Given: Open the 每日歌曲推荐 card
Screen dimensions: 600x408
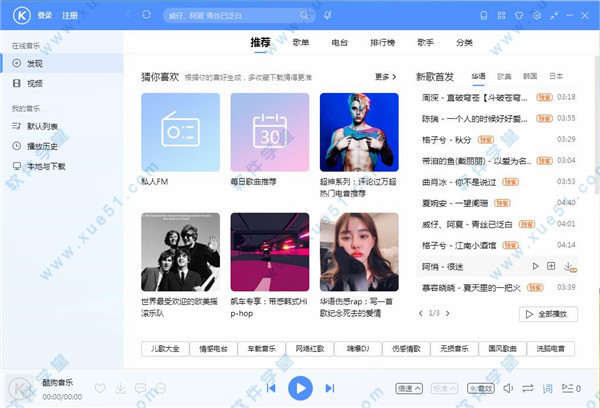Looking at the screenshot, I should coord(270,132).
